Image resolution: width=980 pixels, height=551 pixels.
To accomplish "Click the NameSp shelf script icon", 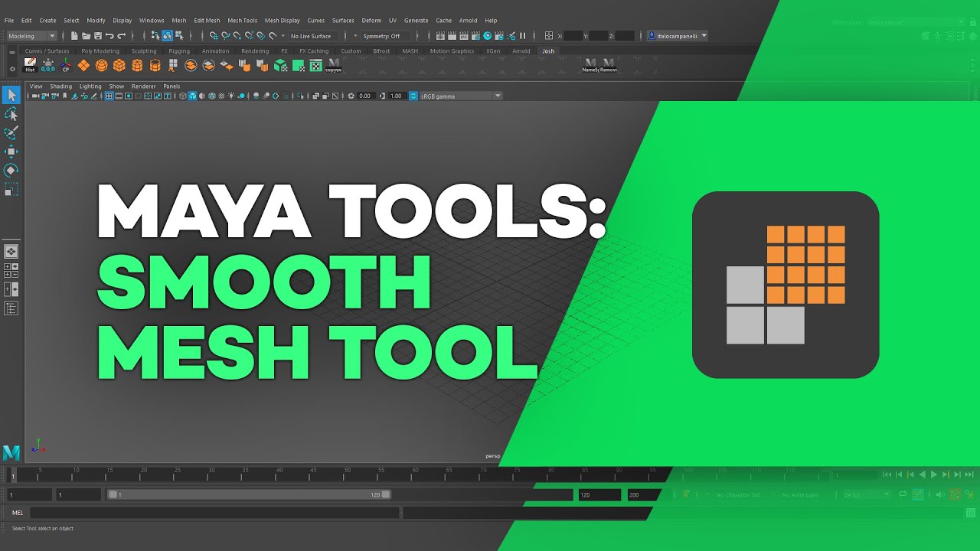I will [x=590, y=65].
